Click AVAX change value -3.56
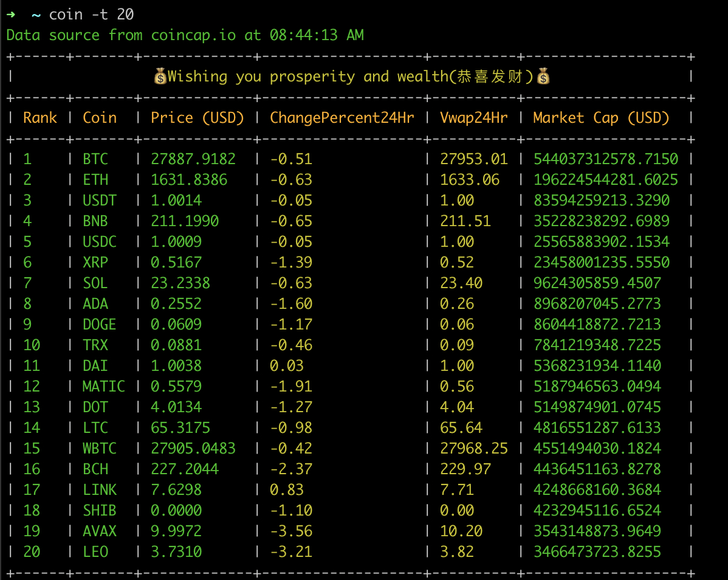The height and width of the screenshot is (580, 728). 291,531
